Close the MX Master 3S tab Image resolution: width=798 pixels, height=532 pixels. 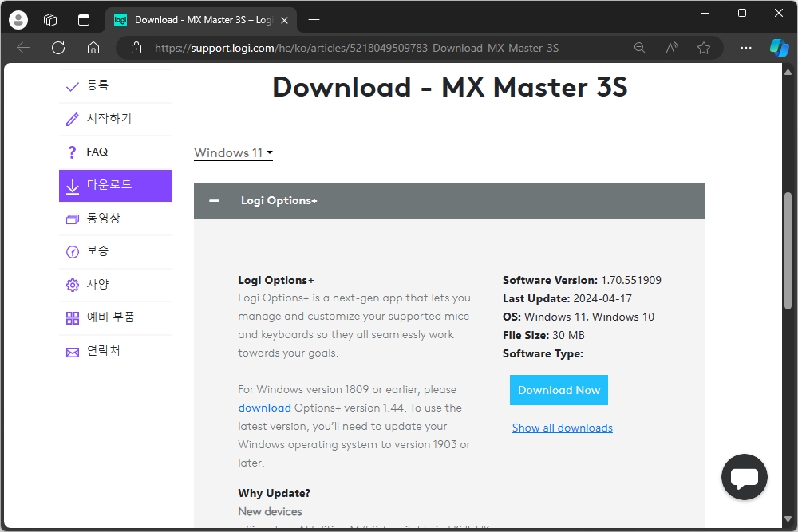click(x=285, y=20)
